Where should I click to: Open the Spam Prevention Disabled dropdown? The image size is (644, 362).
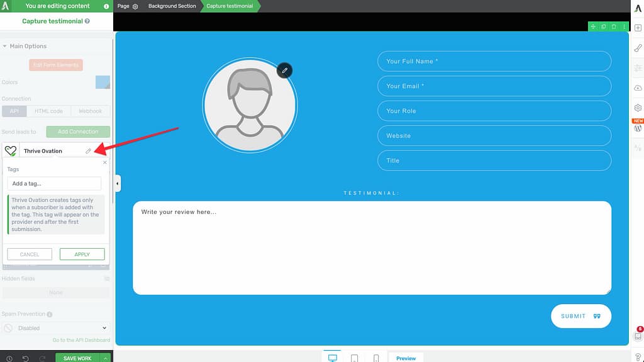point(56,328)
